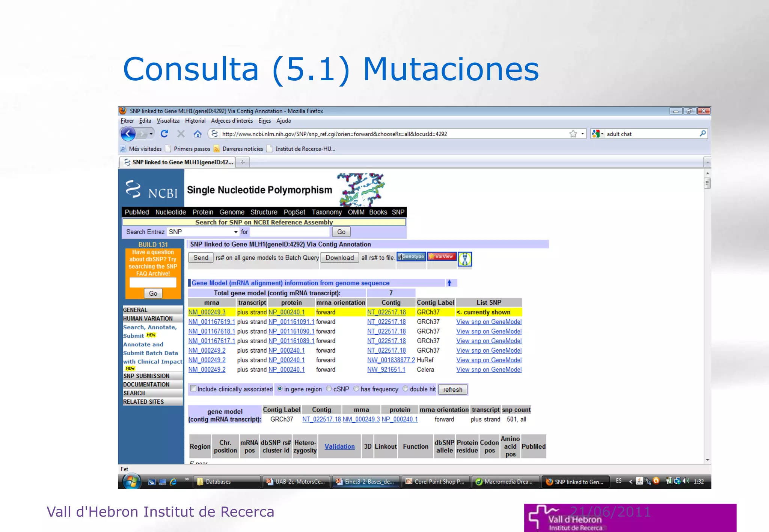Screen dimensions: 769x532
Task: Click the Firefox back arrow button
Action: 128,134
